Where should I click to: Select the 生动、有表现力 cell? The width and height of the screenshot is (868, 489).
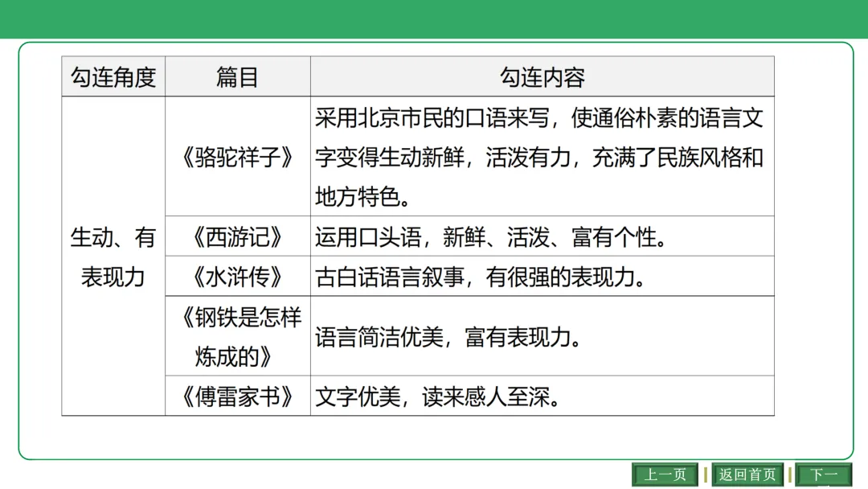tap(113, 257)
